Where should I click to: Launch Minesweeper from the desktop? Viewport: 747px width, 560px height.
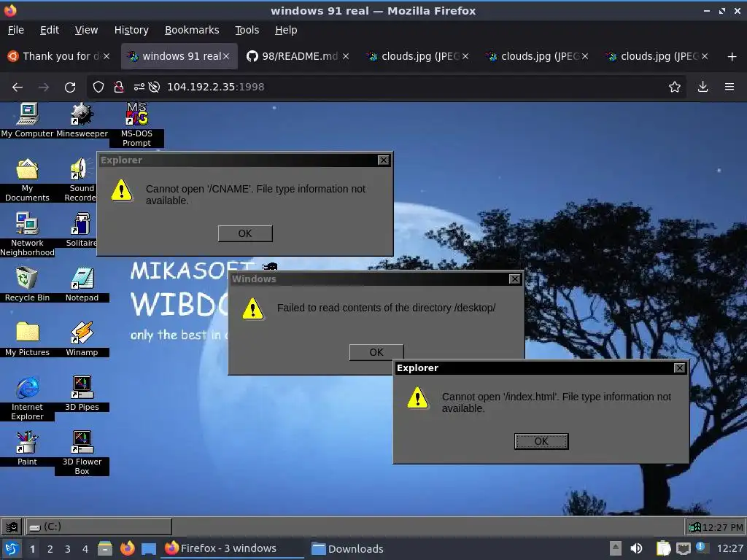tap(82, 120)
